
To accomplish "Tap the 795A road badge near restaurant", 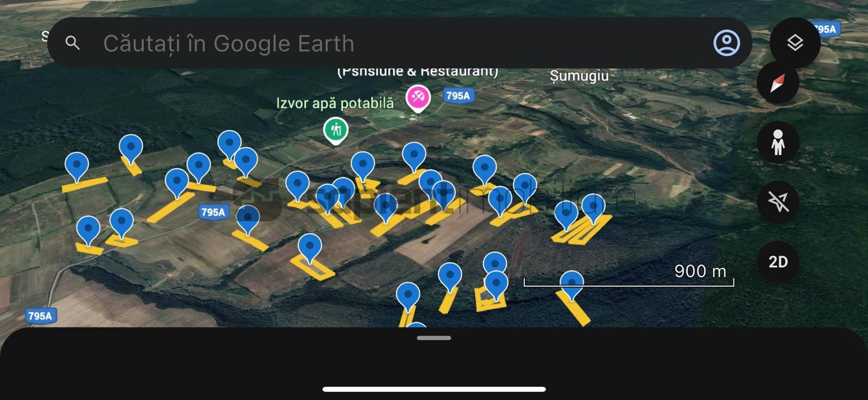I will click(458, 95).
